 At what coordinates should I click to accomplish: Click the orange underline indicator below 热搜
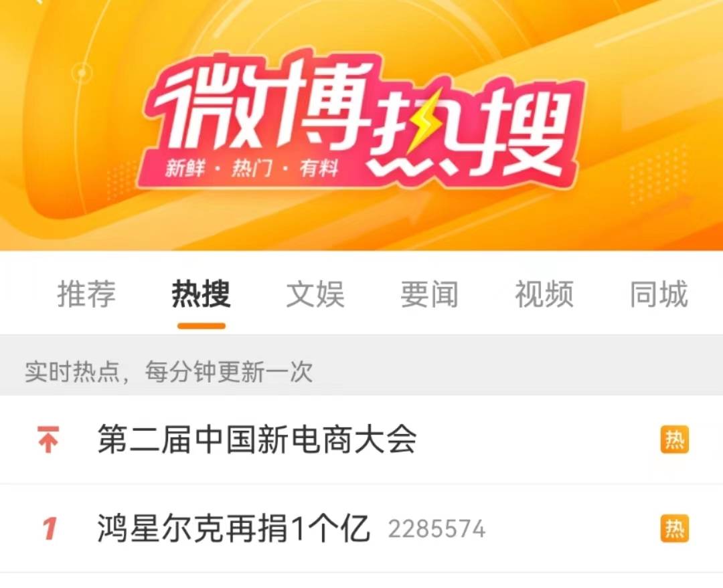(202, 326)
